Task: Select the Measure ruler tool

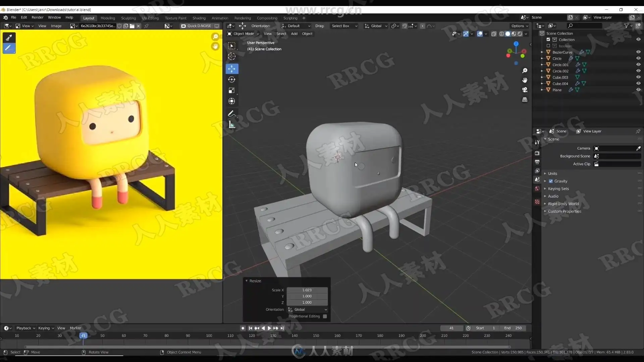Action: click(231, 125)
